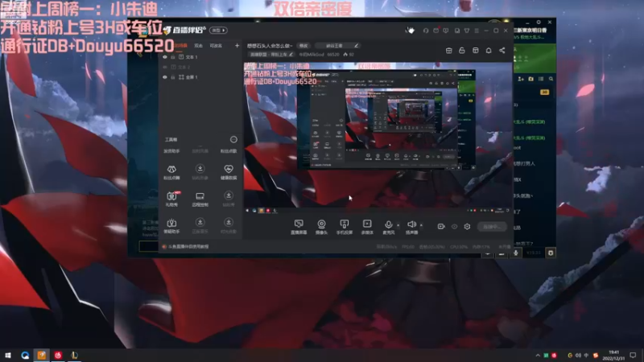Click the 连接中 start streaming button
Image resolution: width=644 pixels, height=362 pixels.
pos(492,227)
